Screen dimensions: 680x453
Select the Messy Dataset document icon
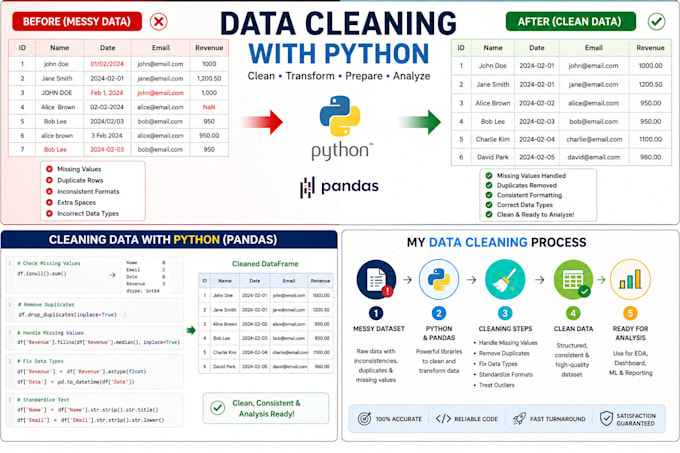pos(376,280)
